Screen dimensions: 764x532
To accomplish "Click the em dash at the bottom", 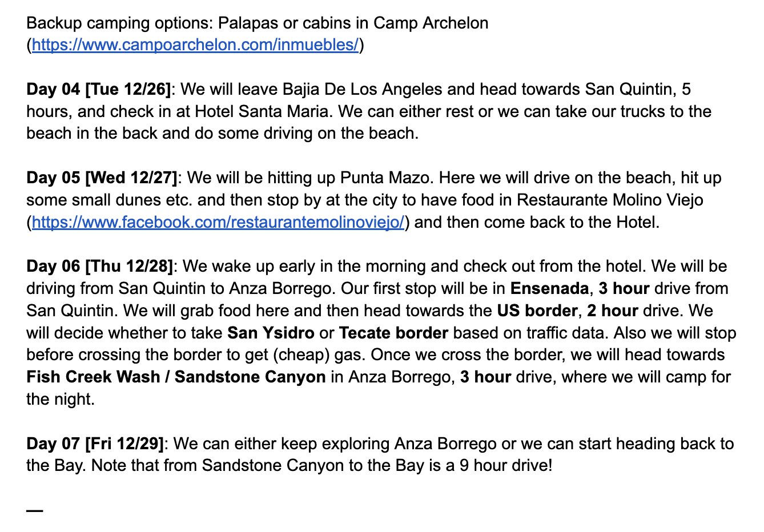I will [35, 510].
